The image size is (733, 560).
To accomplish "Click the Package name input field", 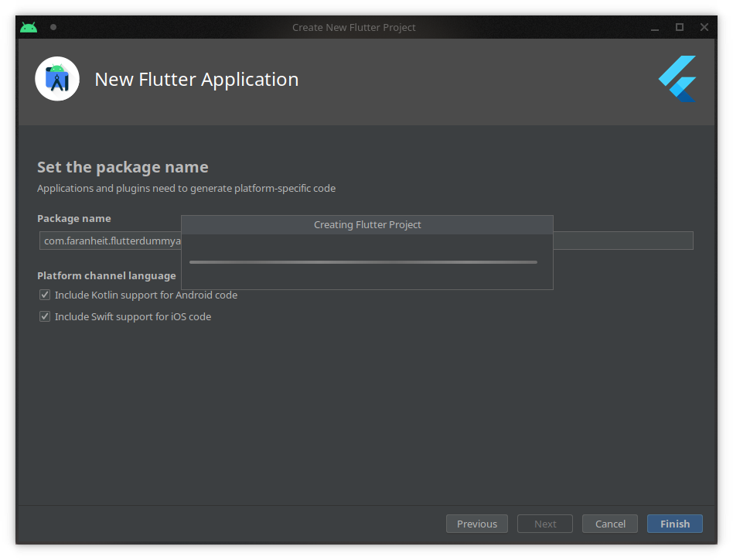I will pos(366,241).
